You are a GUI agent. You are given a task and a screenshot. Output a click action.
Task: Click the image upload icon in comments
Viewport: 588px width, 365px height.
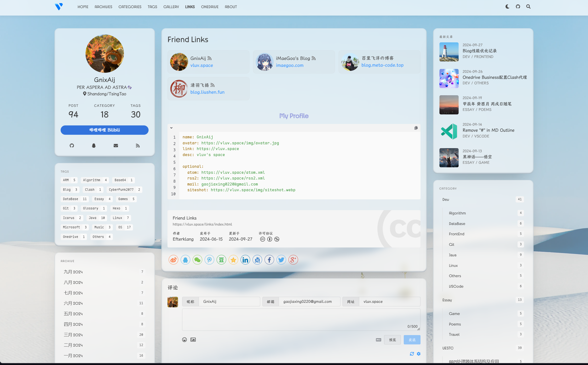pyautogui.click(x=193, y=340)
